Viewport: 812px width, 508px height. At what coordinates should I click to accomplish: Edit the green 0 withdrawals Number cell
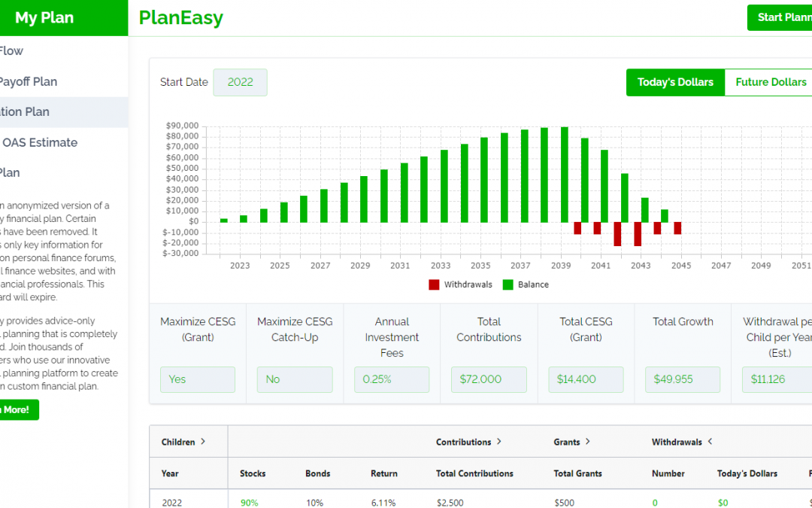tap(655, 502)
